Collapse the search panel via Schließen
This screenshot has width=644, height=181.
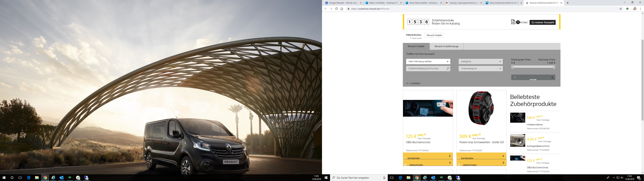pos(413,83)
